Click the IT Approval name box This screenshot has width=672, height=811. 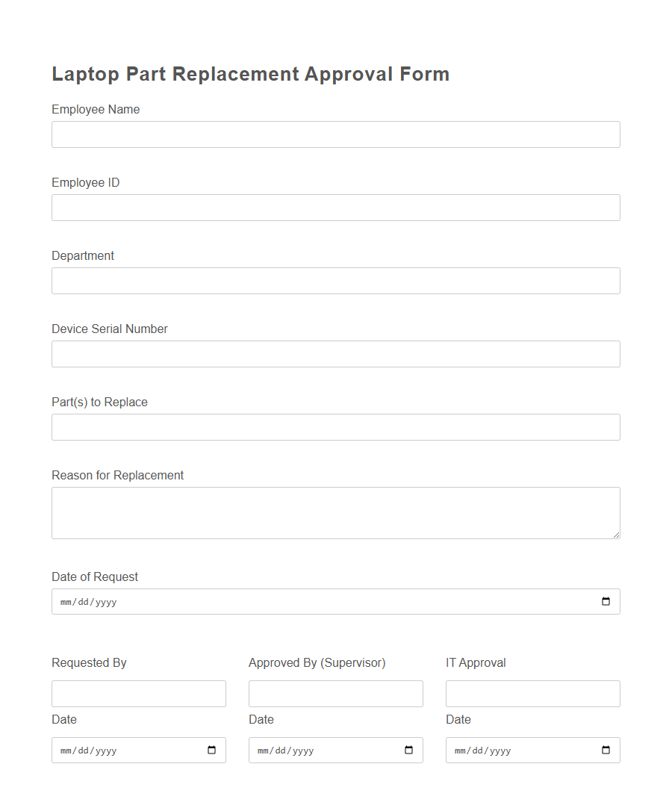pyautogui.click(x=532, y=693)
